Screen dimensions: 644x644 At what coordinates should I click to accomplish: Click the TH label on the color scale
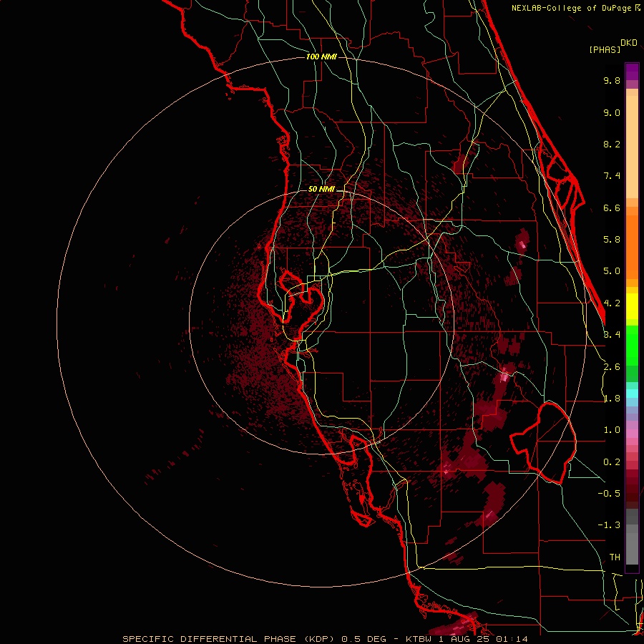615,557
